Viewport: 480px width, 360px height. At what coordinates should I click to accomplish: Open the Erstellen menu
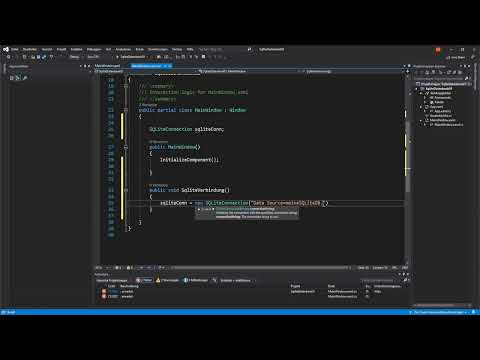tap(76, 49)
